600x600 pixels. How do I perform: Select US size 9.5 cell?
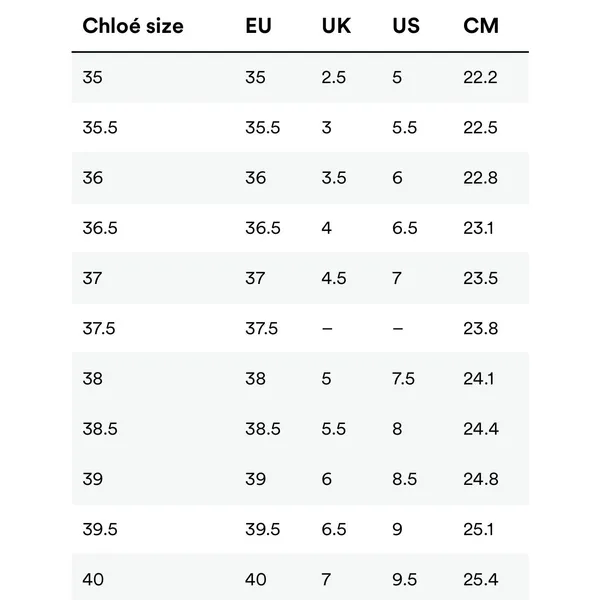coord(404,579)
